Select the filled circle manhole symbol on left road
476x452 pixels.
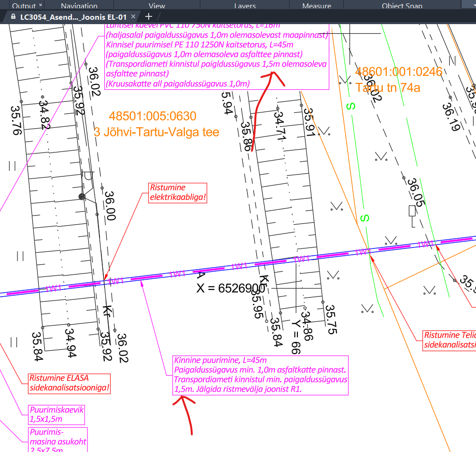pyautogui.click(x=82, y=196)
